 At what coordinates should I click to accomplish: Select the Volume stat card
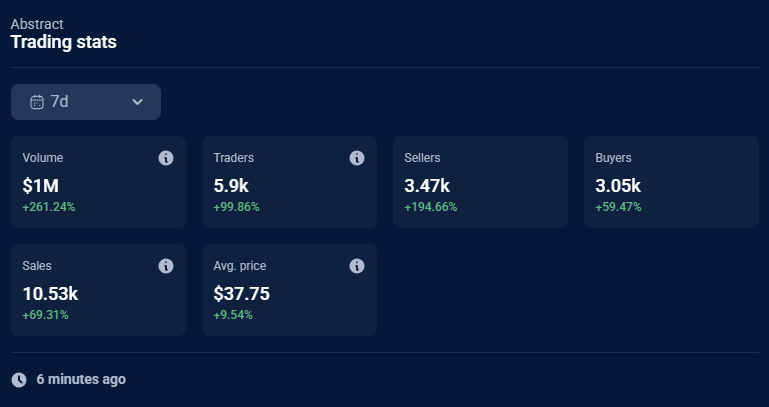[x=98, y=182]
